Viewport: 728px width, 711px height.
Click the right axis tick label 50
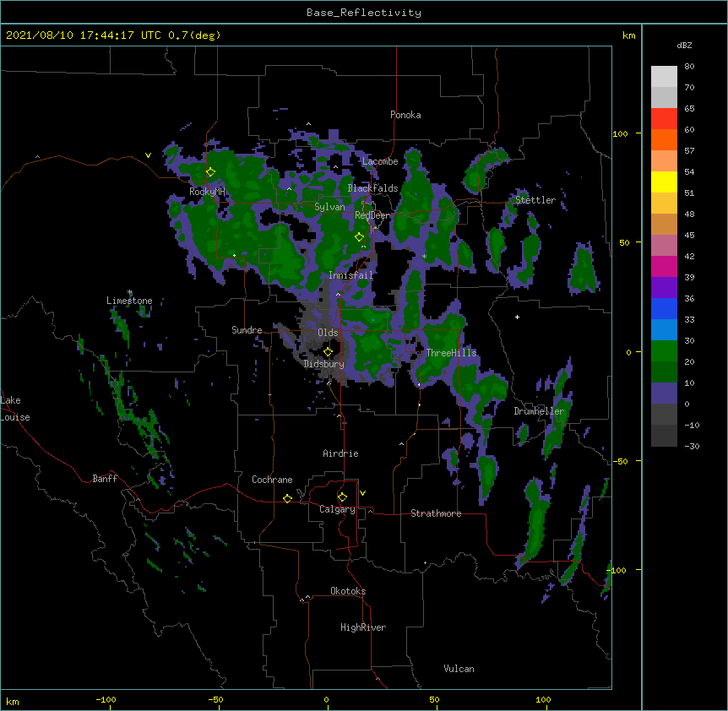click(624, 242)
